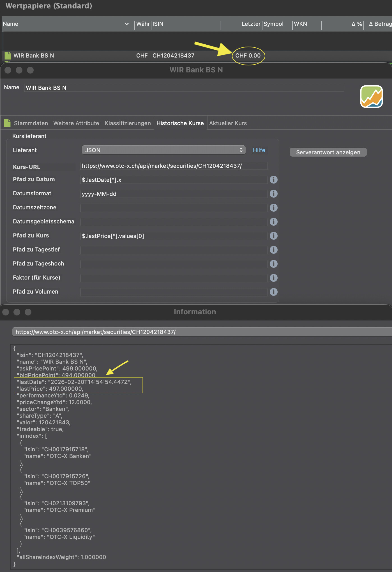Select WIR Bank BS N row in table
Screen dimensions: 392x572
coord(34,56)
